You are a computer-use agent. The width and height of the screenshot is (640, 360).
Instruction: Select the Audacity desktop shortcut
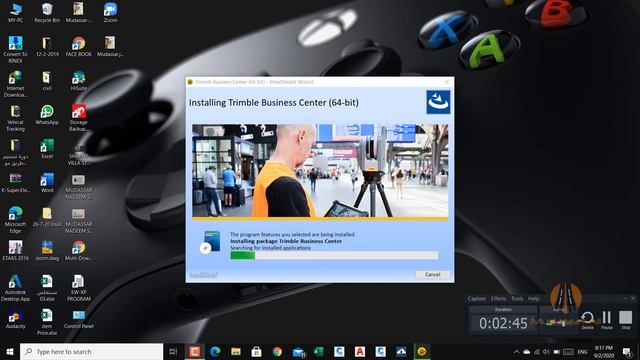(16, 319)
